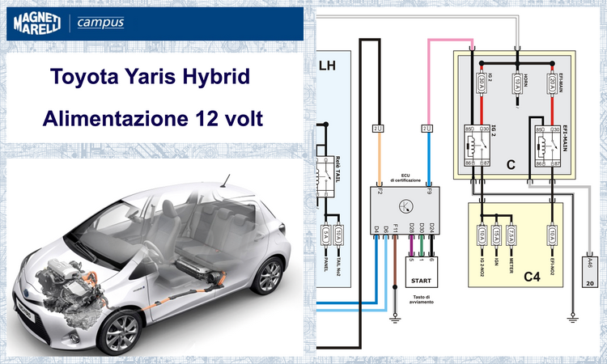Click the 'Relè TAIL' label
607x364 pixels.
(337, 169)
